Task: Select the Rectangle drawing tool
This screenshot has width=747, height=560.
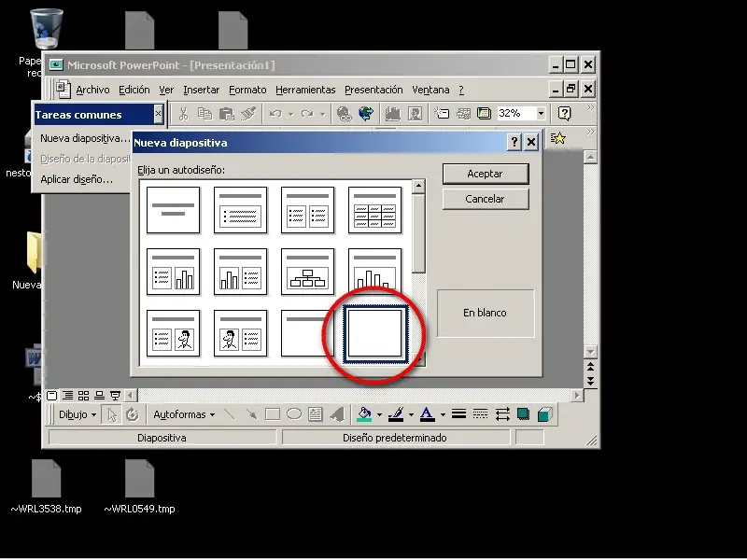Action: 273,414
